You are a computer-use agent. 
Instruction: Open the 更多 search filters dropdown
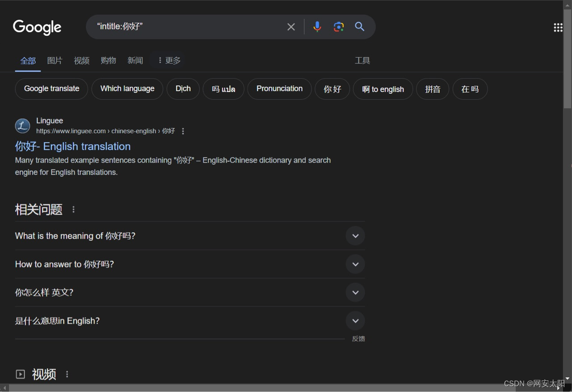(x=168, y=60)
